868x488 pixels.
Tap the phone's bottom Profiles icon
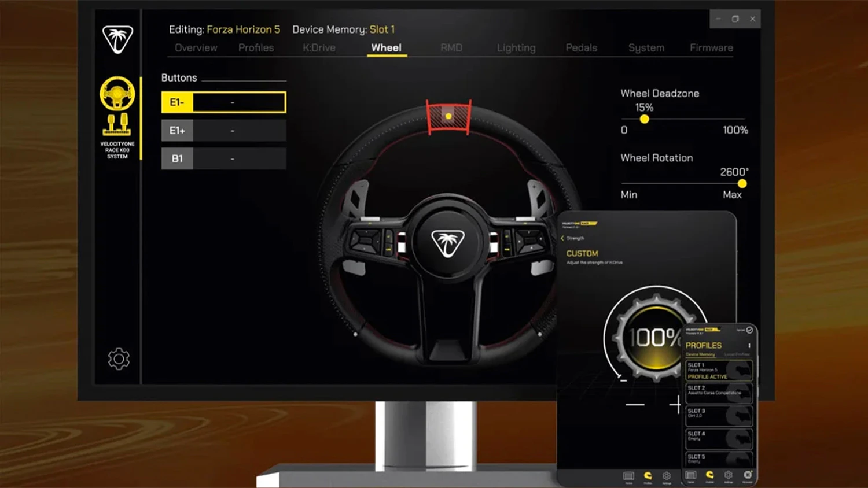click(x=709, y=475)
